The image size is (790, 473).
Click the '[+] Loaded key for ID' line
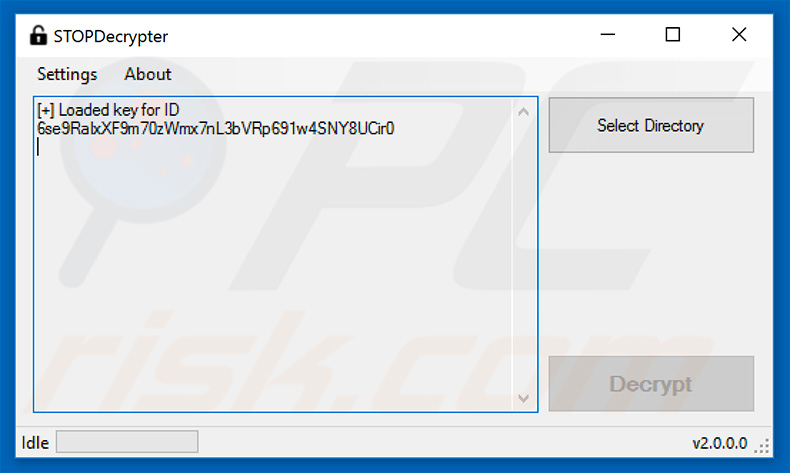108,110
